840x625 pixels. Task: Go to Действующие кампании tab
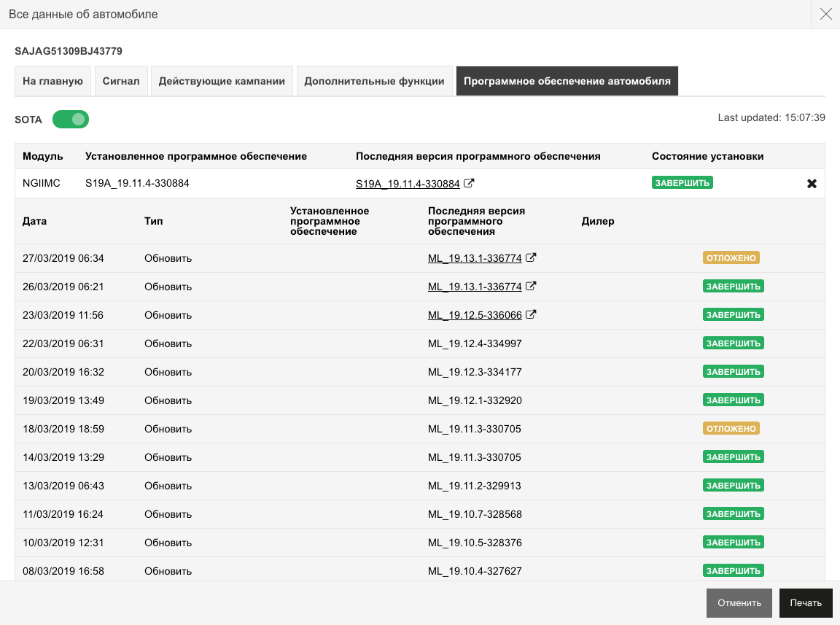[x=222, y=81]
